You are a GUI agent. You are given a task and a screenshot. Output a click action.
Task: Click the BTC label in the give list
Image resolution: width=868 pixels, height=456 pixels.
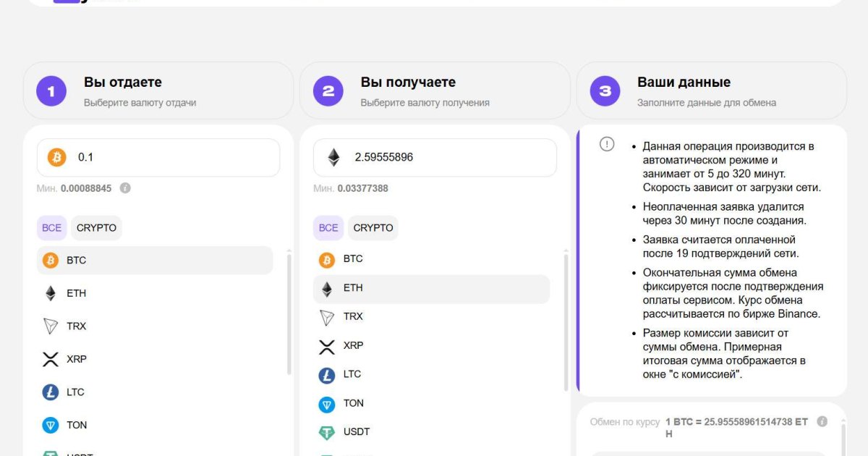(76, 261)
